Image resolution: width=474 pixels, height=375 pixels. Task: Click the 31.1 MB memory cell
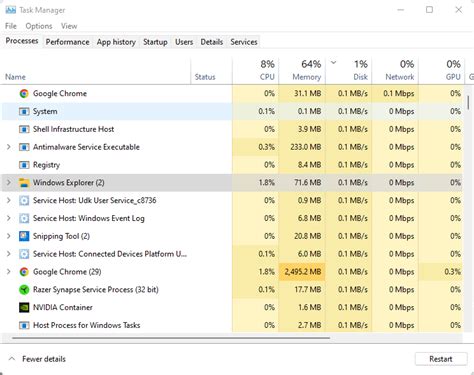pyautogui.click(x=302, y=94)
